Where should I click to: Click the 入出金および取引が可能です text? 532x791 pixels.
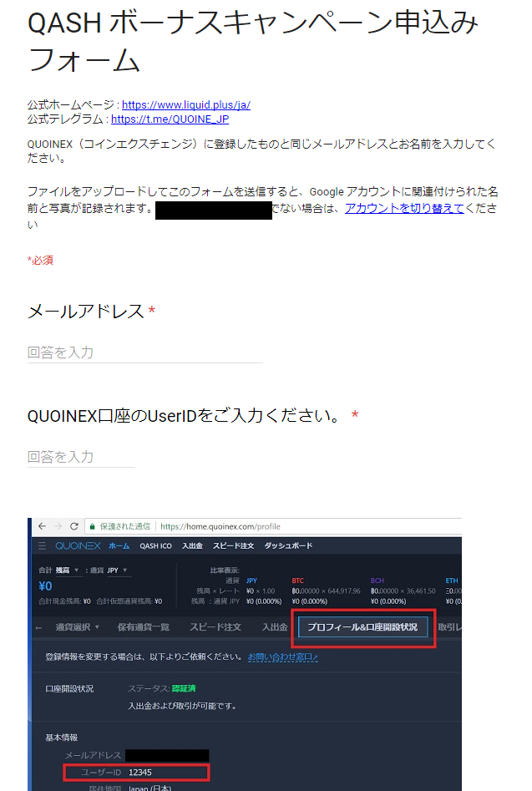pos(182,706)
